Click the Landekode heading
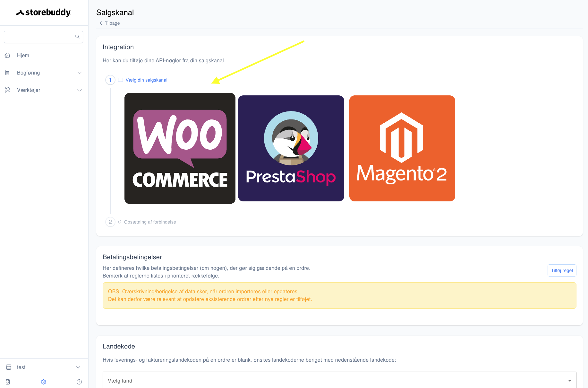Viewport: 588px width, 388px height. coord(119,346)
